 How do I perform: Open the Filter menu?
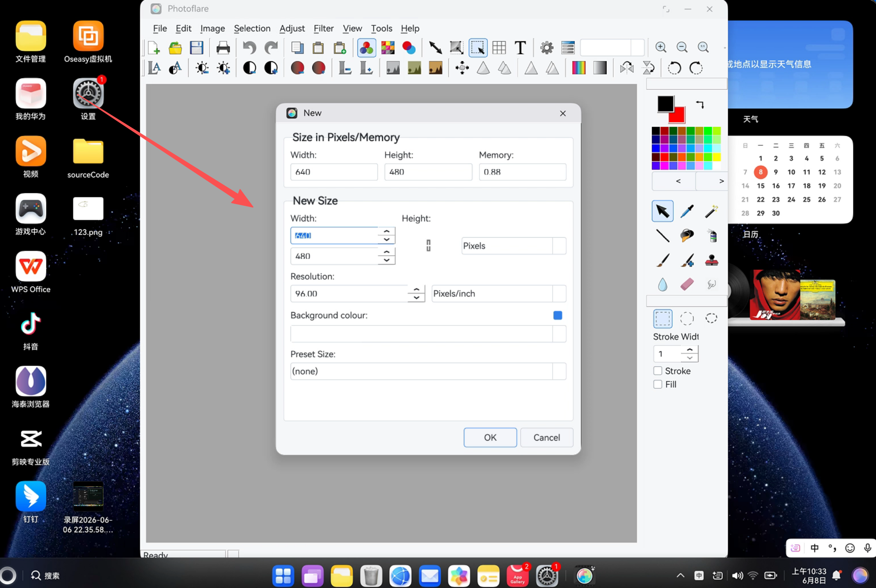tap(324, 28)
